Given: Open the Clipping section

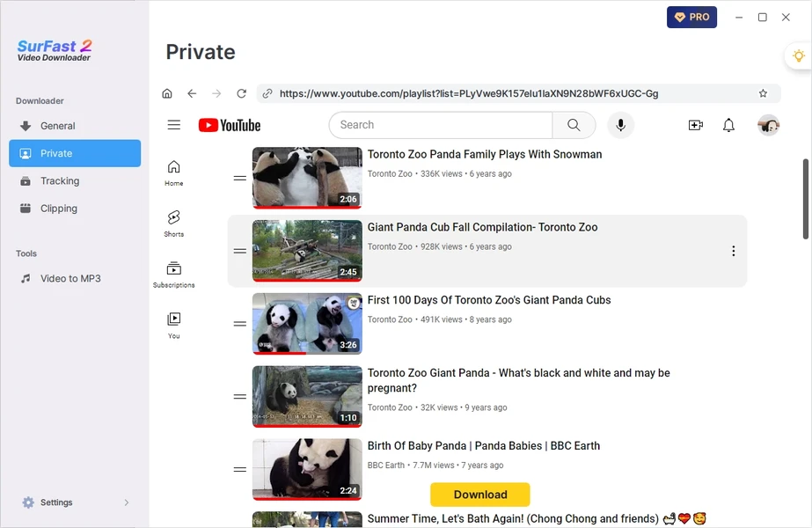Looking at the screenshot, I should (x=75, y=209).
